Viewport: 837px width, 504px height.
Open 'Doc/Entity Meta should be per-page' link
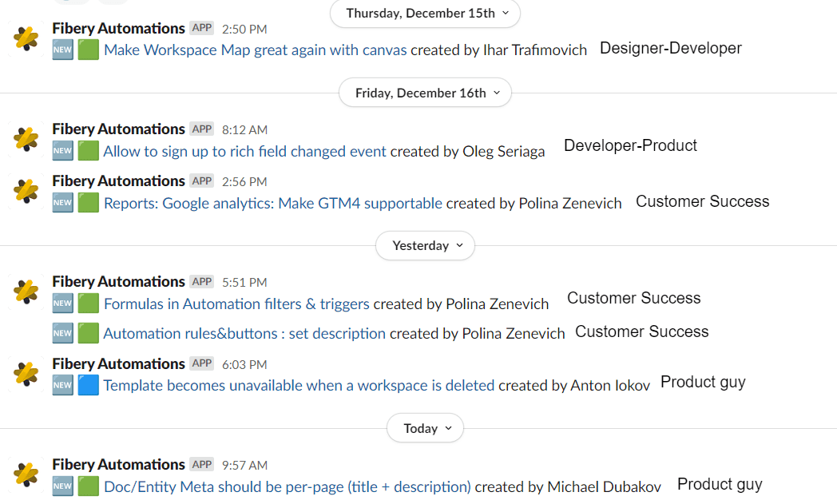point(288,486)
